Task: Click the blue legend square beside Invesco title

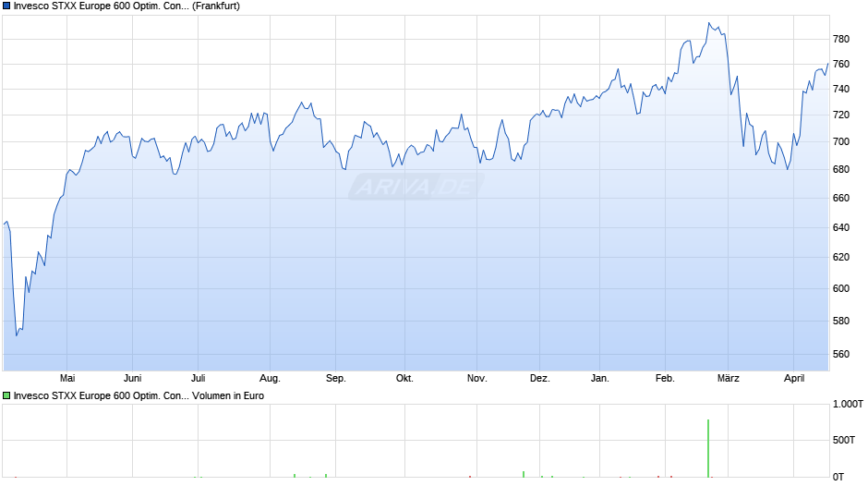Action: pos(6,6)
